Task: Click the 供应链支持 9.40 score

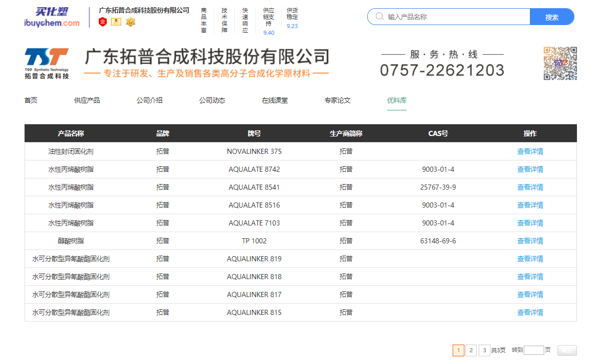Action: coord(269,21)
